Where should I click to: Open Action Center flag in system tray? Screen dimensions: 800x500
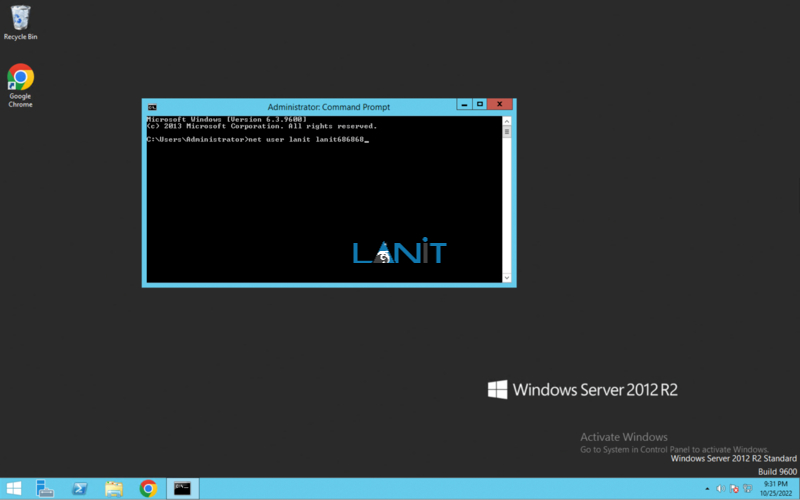(x=734, y=489)
